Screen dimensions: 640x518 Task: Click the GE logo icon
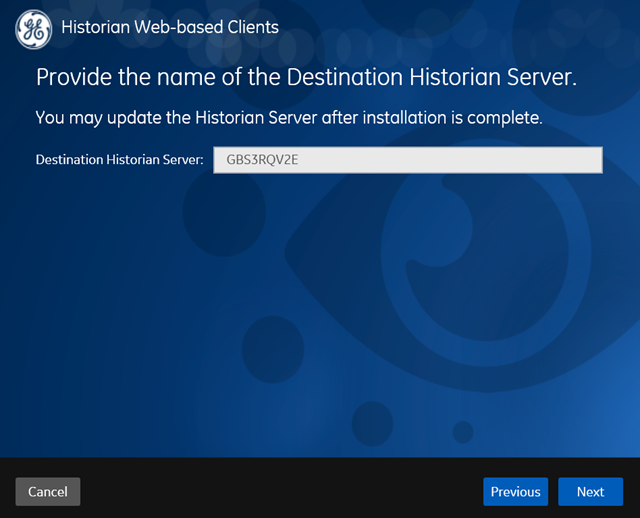(x=33, y=29)
